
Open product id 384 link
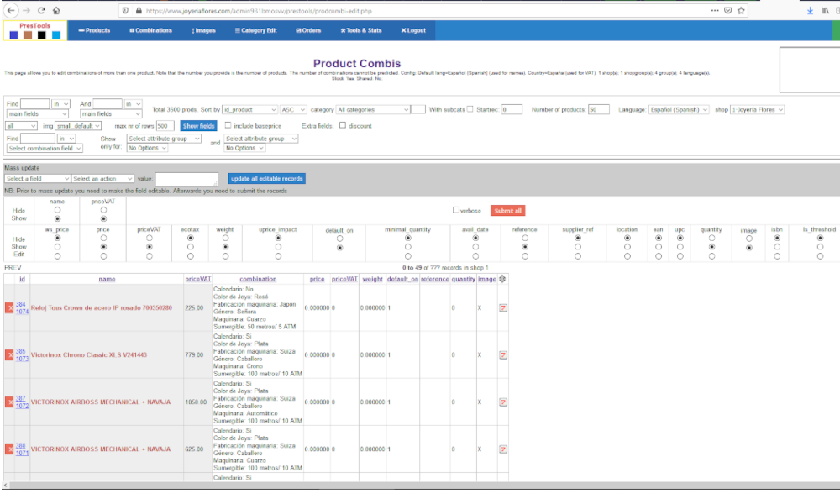pos(20,304)
